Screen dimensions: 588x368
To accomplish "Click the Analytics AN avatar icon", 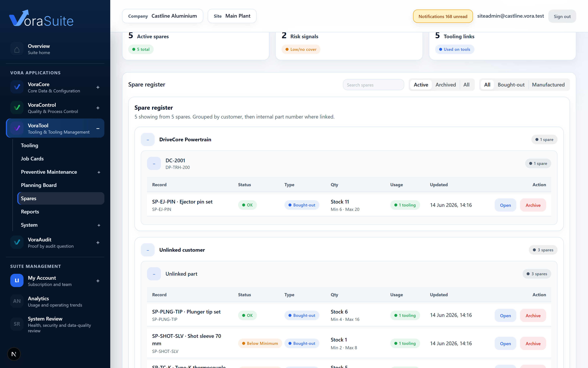I will [17, 301].
